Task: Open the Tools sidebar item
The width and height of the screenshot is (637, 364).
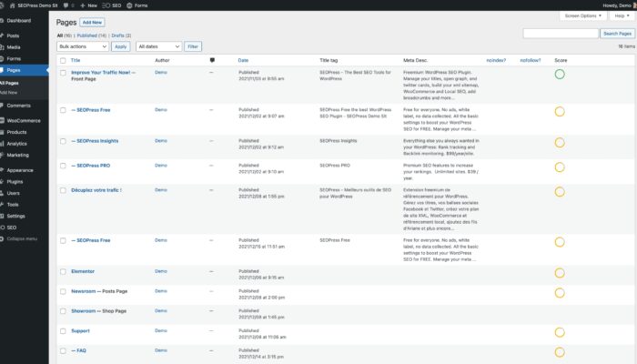Action: pyautogui.click(x=13, y=205)
